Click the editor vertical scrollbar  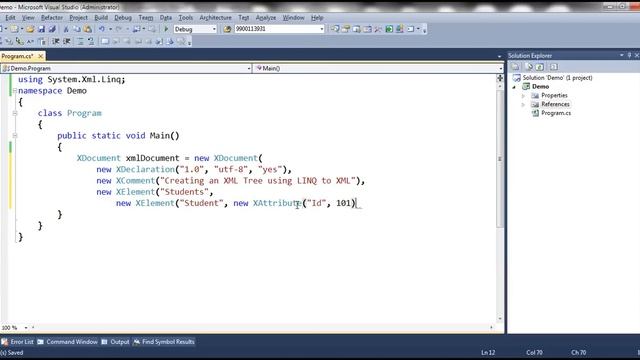(x=500, y=158)
